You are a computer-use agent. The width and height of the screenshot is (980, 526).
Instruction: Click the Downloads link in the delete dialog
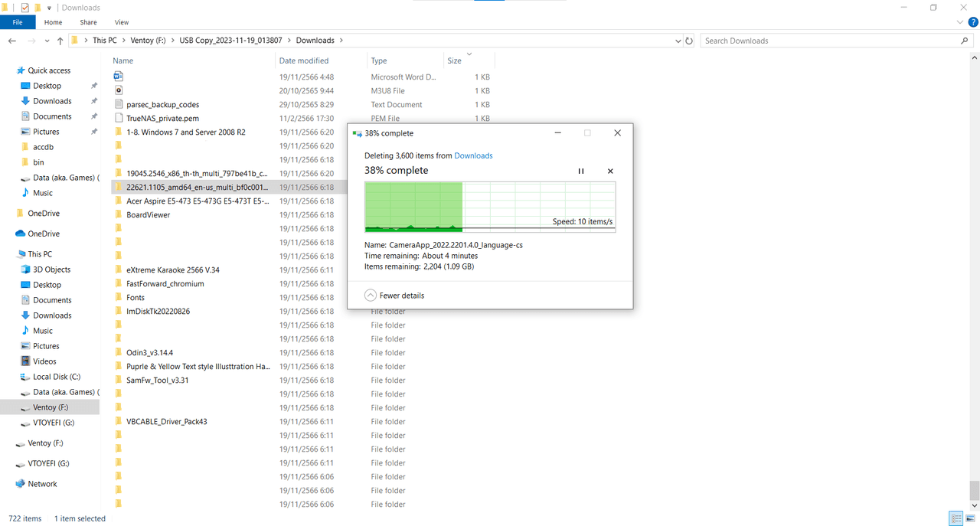(473, 155)
